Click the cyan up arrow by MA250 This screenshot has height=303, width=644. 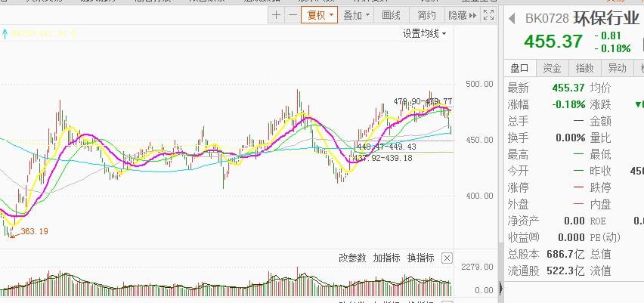[x=5, y=32]
